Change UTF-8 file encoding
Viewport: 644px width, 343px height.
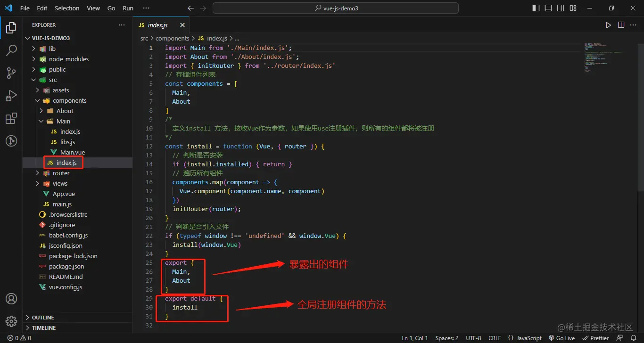pos(473,338)
